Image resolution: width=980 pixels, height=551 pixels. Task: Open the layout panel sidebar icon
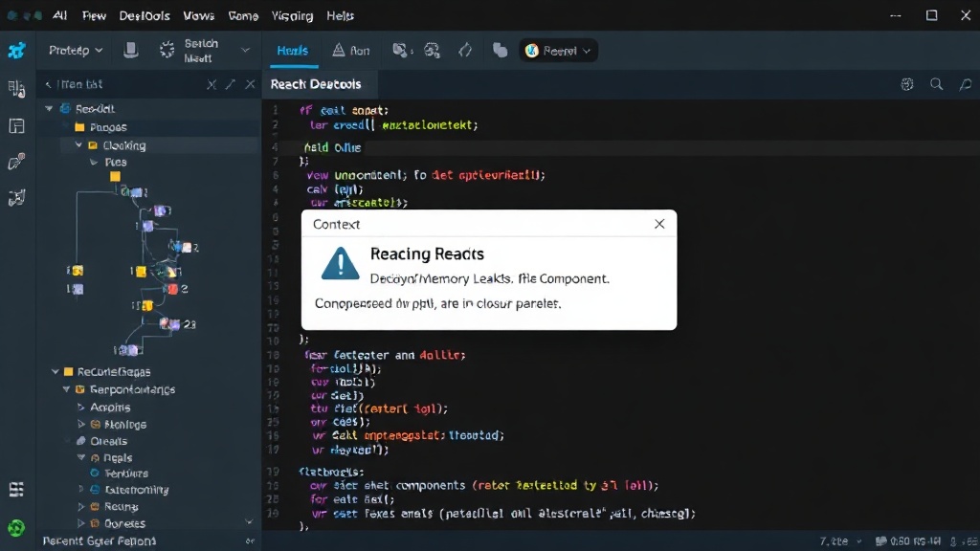point(17,126)
